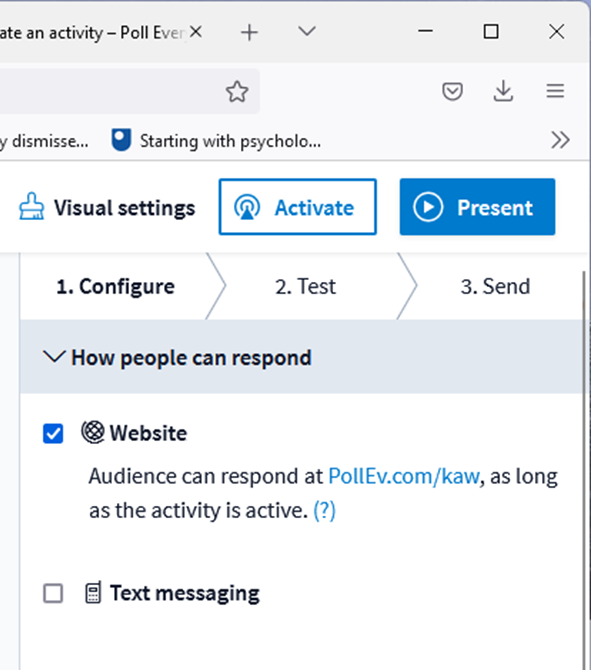This screenshot has width=591, height=670.
Task: Click the globe icon beside Website
Action: click(93, 432)
